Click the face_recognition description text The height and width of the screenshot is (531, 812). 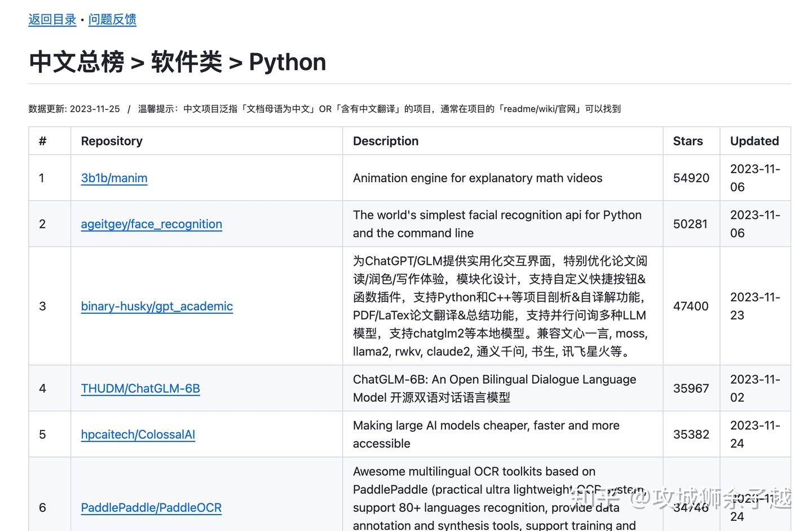[497, 224]
